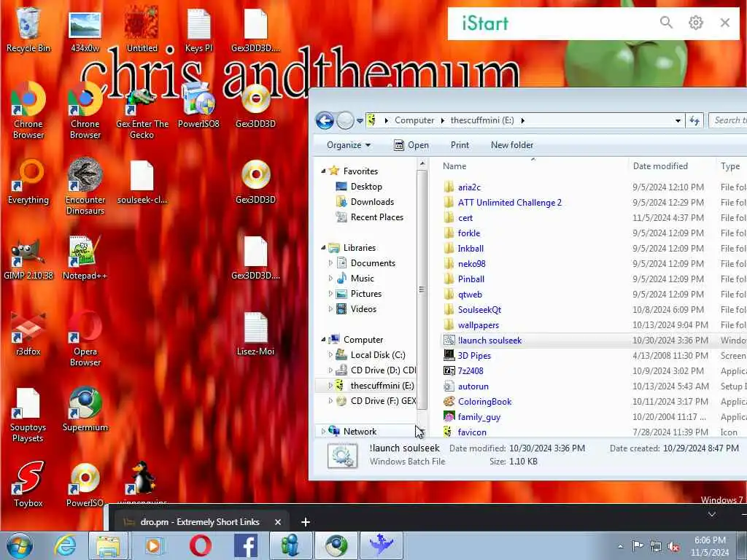Launch the Everything search shortcut
Image resolution: width=747 pixels, height=560 pixels.
click(28, 183)
